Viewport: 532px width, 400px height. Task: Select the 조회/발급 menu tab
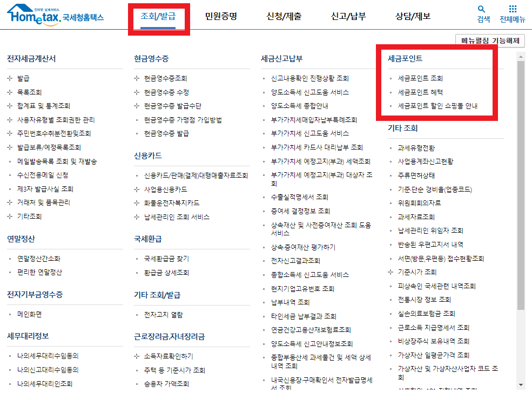coord(159,16)
